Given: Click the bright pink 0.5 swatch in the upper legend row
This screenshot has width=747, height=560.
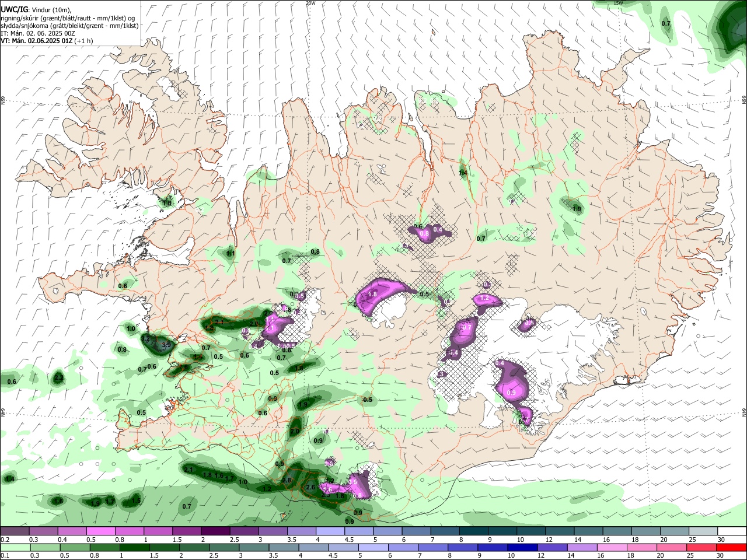Looking at the screenshot, I should (x=100, y=531).
